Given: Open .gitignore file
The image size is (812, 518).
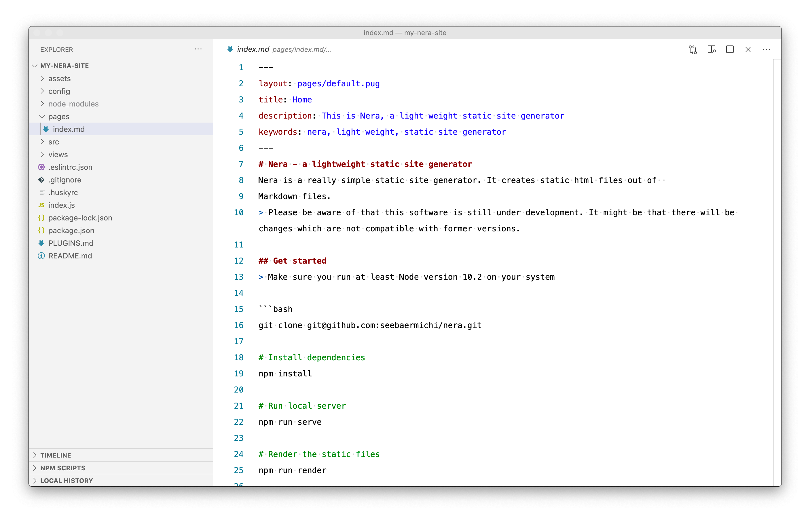Looking at the screenshot, I should 121,180.
